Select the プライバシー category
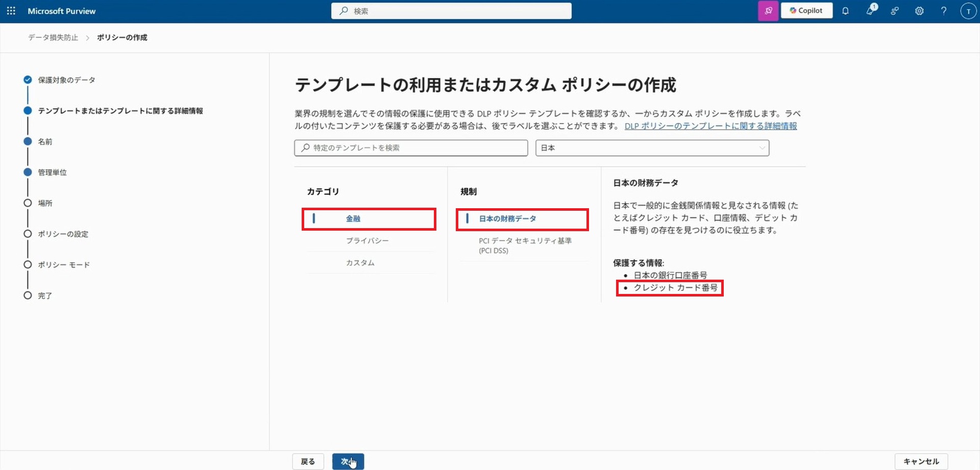Image resolution: width=980 pixels, height=470 pixels. (367, 241)
